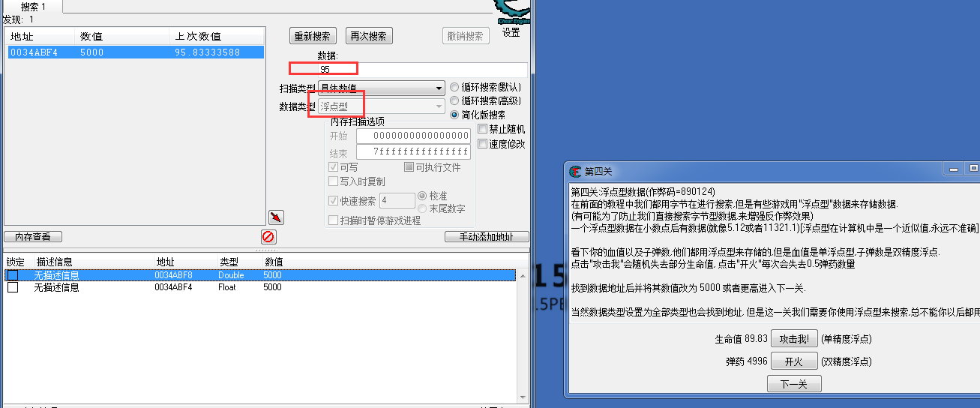
Task: Expand the 扫描类型 dropdown
Action: pos(382,88)
